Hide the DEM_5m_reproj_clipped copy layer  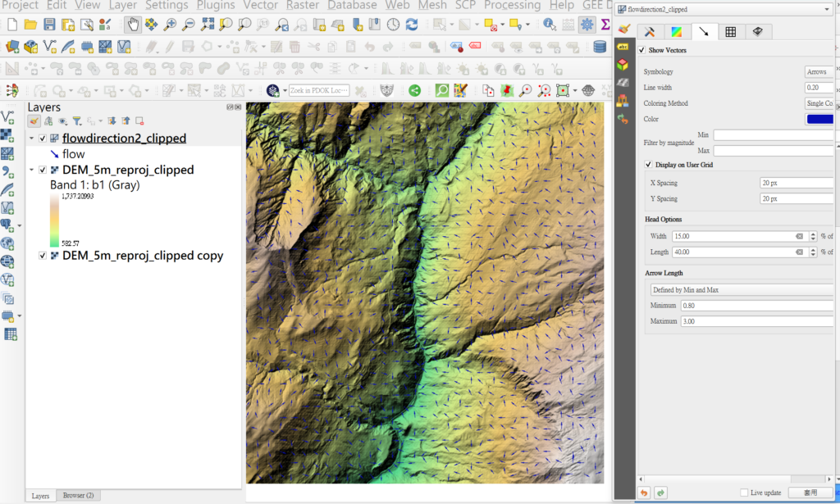click(43, 256)
